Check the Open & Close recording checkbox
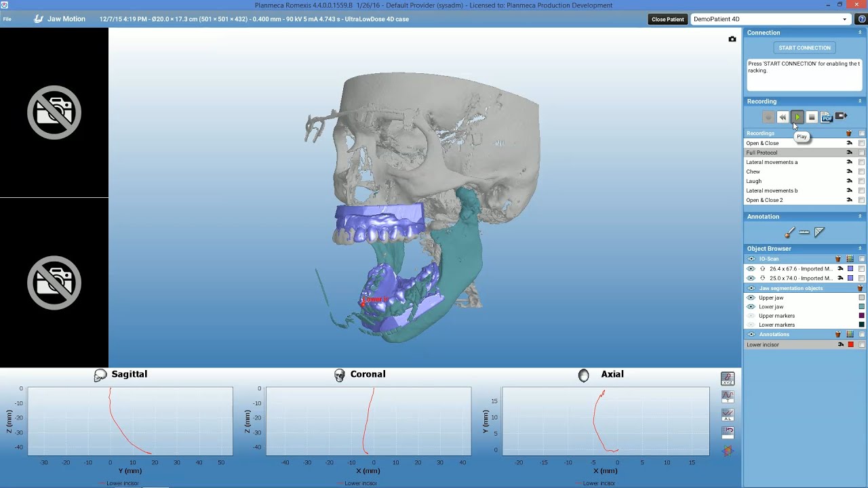 [862, 143]
